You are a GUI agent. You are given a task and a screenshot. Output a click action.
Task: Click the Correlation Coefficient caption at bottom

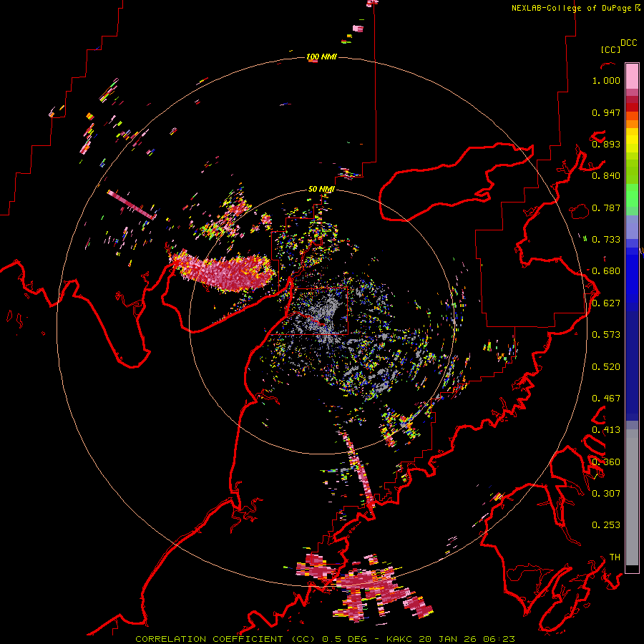(325, 639)
